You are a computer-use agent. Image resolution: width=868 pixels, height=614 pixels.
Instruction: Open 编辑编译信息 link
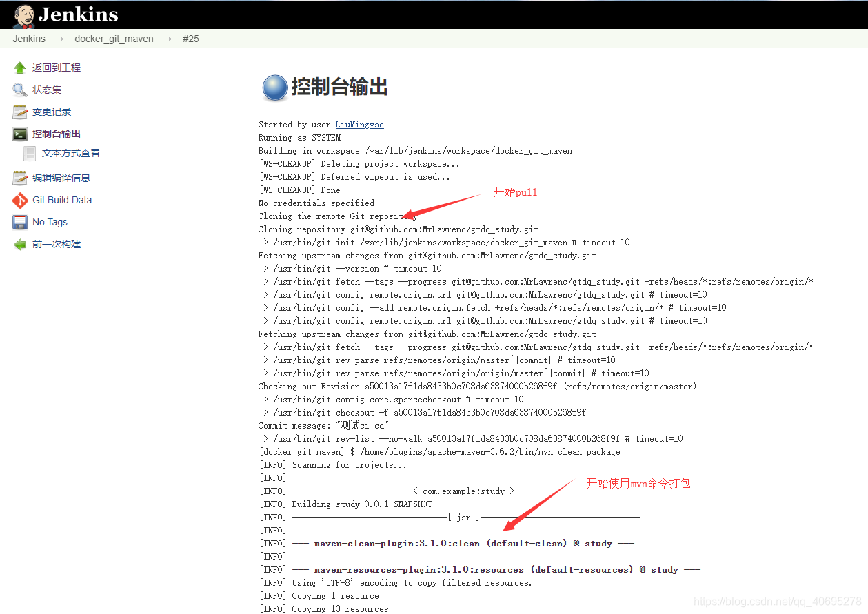(61, 178)
